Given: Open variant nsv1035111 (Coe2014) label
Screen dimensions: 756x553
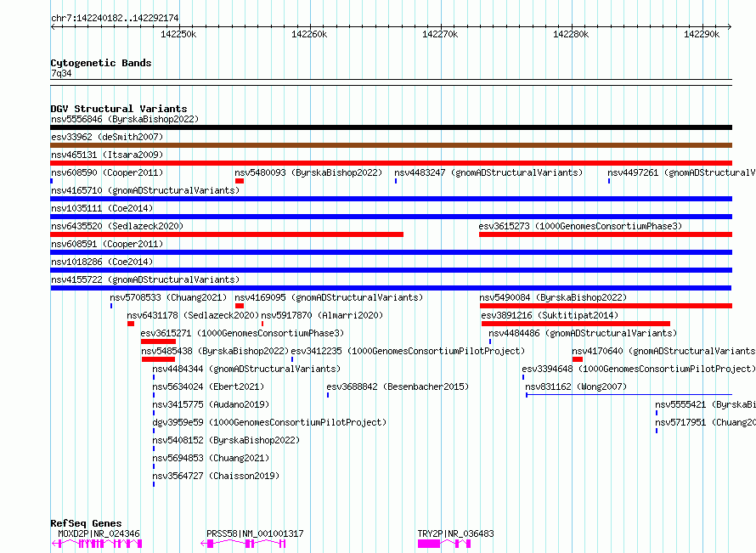Looking at the screenshot, I should [x=102, y=208].
